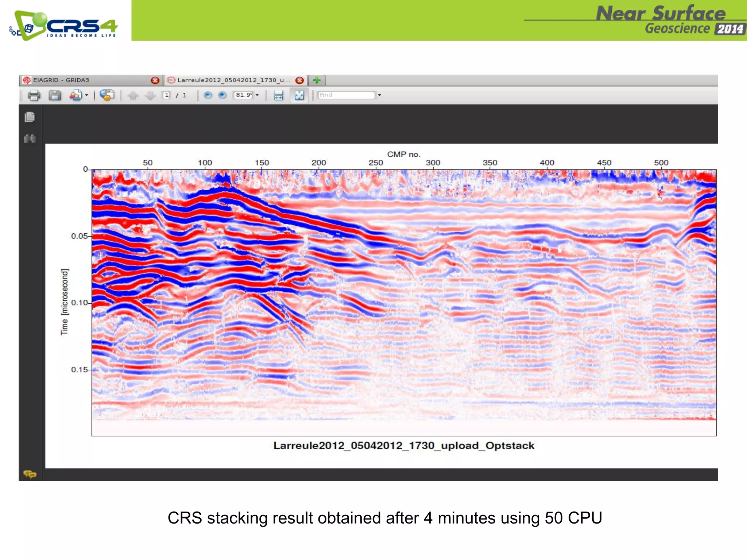Screen dimensions: 747x560
Task: Click the 250 CMP axis tick label
Action: tap(376, 163)
